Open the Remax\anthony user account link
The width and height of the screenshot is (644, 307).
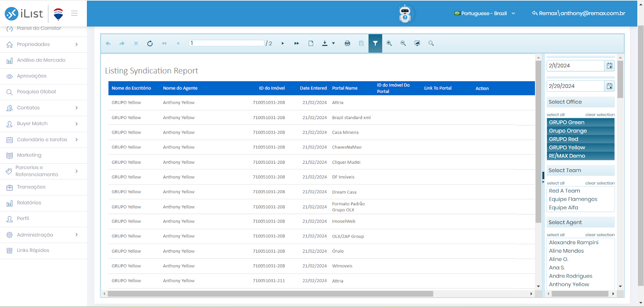pyautogui.click(x=578, y=13)
